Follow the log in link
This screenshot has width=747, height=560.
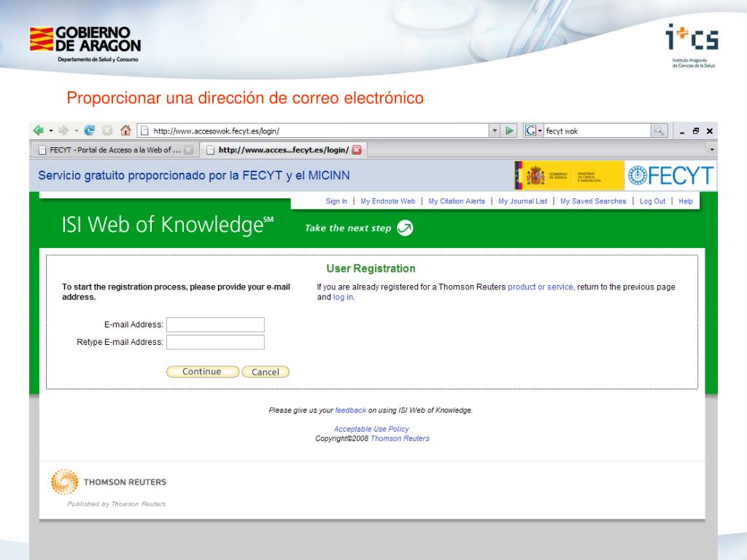343,297
